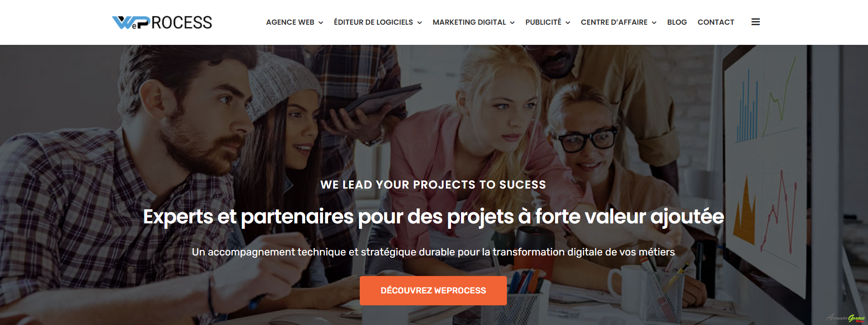Expand the chevron beside Marketing Digital
This screenshot has width=868, height=325.
[x=512, y=22]
